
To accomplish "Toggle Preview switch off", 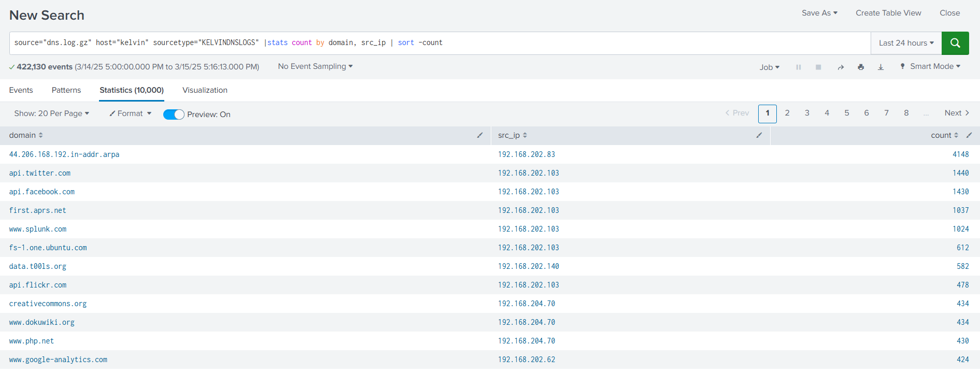I will (x=174, y=114).
